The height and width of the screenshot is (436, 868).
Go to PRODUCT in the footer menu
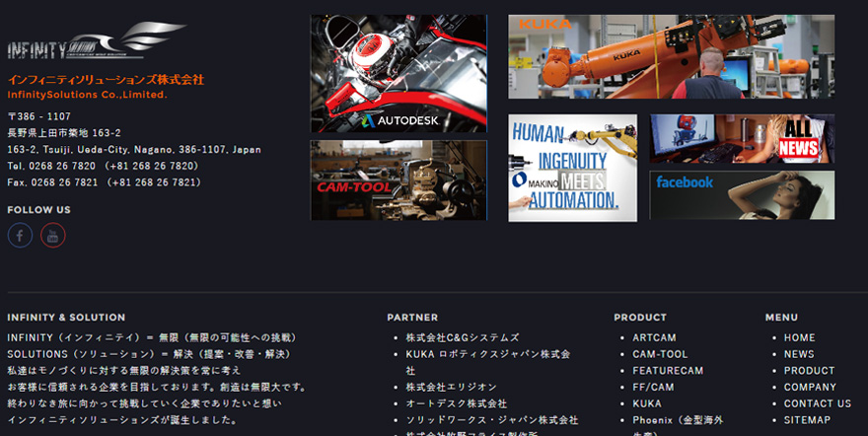click(809, 371)
